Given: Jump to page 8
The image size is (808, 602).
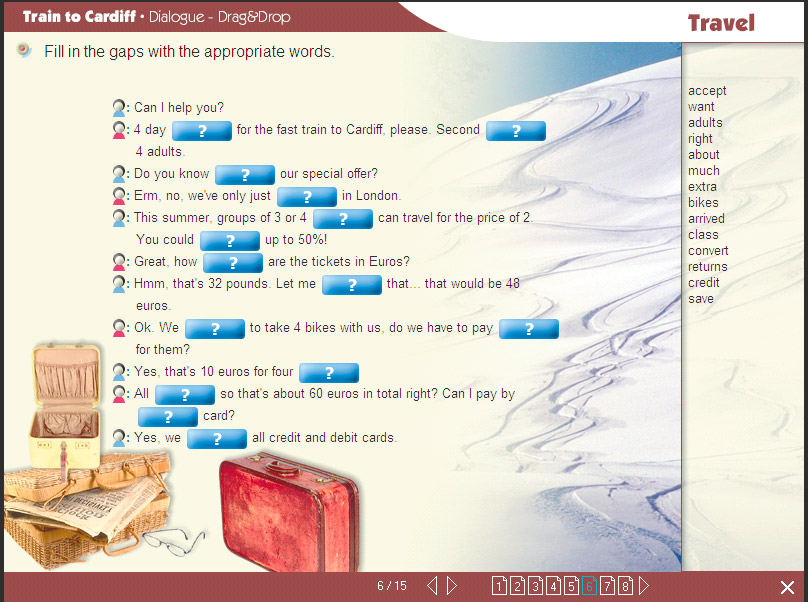Looking at the screenshot, I should click(625, 586).
